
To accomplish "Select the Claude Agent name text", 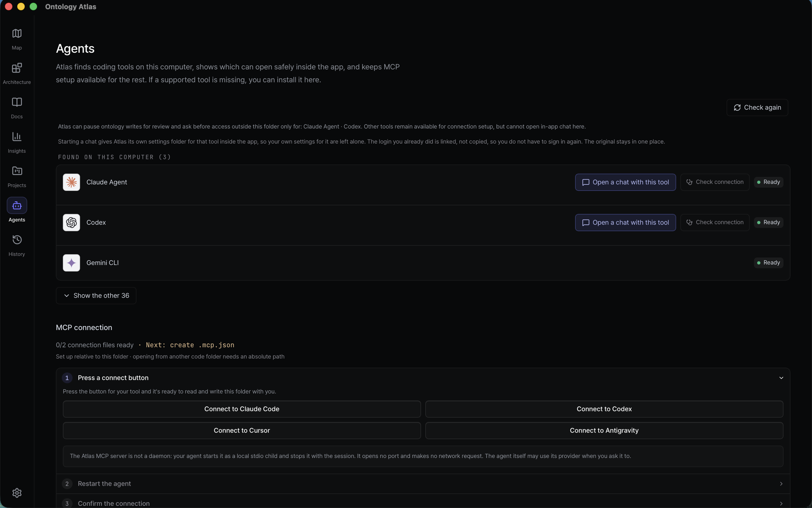I will click(x=107, y=182).
